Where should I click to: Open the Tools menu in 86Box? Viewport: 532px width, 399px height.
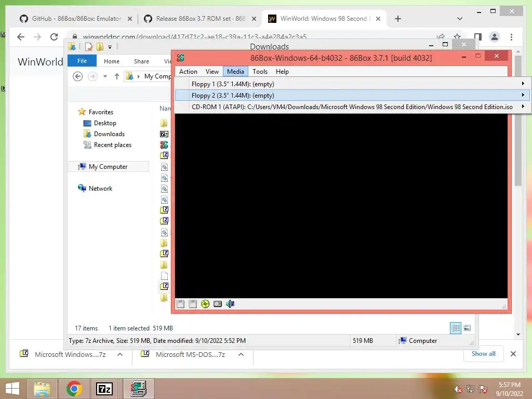coord(260,72)
